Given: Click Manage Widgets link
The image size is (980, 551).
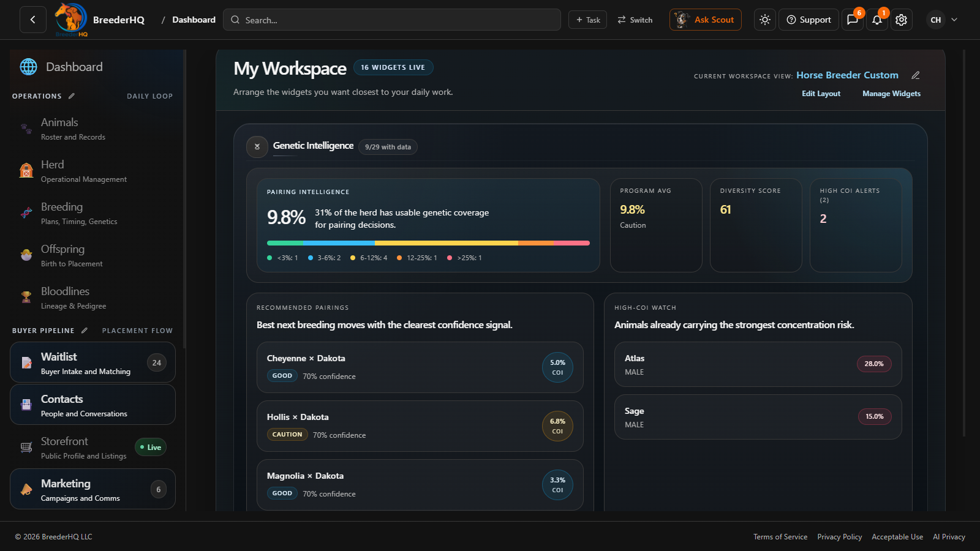Looking at the screenshot, I should 892,94.
